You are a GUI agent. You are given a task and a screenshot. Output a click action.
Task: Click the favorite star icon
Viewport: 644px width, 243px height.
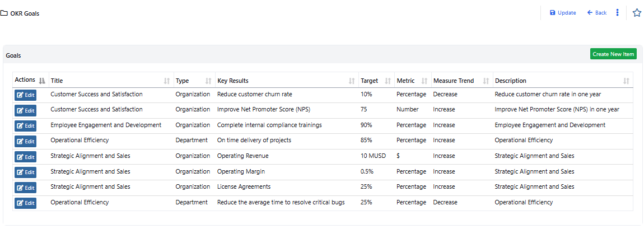pyautogui.click(x=637, y=13)
